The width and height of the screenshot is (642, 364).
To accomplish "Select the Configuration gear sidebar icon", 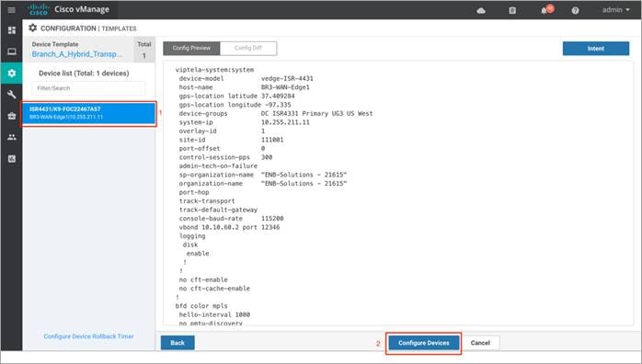I will [x=11, y=74].
